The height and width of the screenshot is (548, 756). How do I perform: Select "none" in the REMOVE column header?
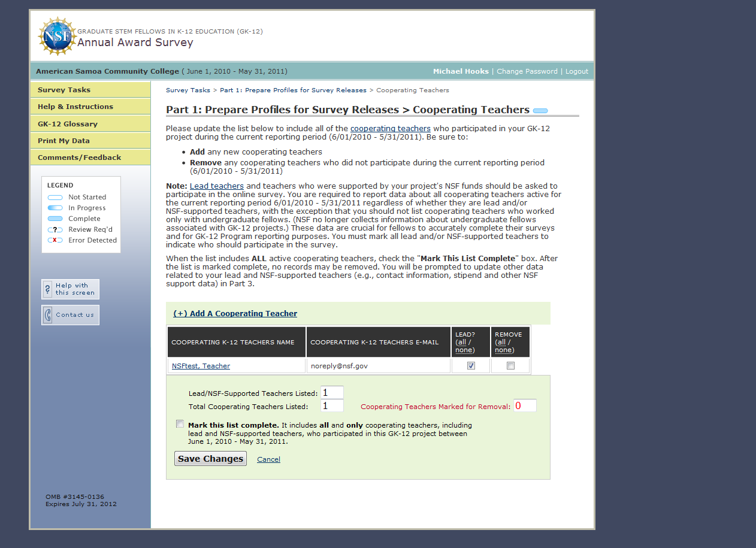click(x=504, y=350)
